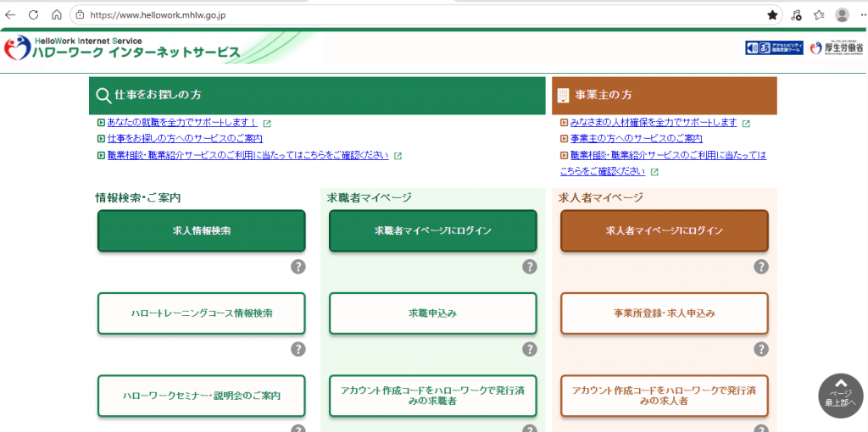This screenshot has width=868, height=432.
Task: Click the help icon below ハロートレーニングコース情報検索
Action: pyautogui.click(x=298, y=349)
